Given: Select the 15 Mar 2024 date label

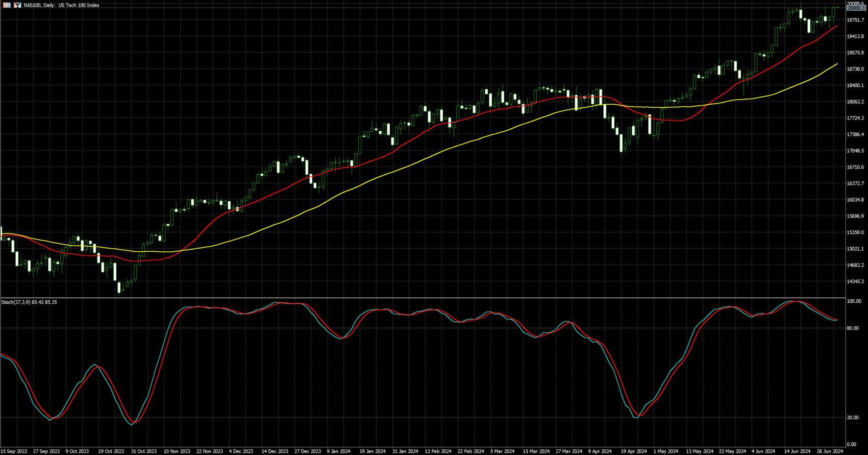Looking at the screenshot, I should 536,451.
